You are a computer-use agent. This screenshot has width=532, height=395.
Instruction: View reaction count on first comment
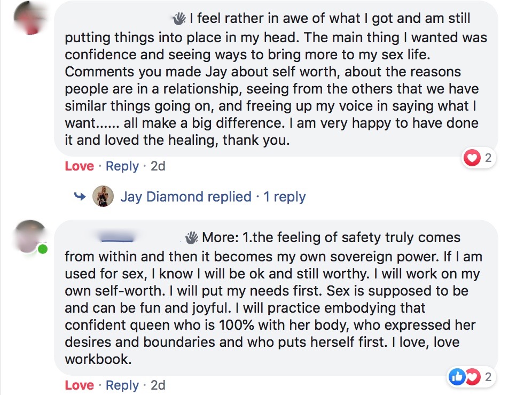(488, 158)
